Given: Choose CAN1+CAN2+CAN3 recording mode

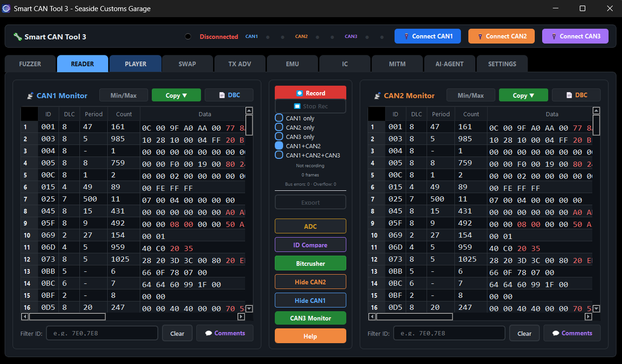Looking at the screenshot, I should (x=279, y=155).
